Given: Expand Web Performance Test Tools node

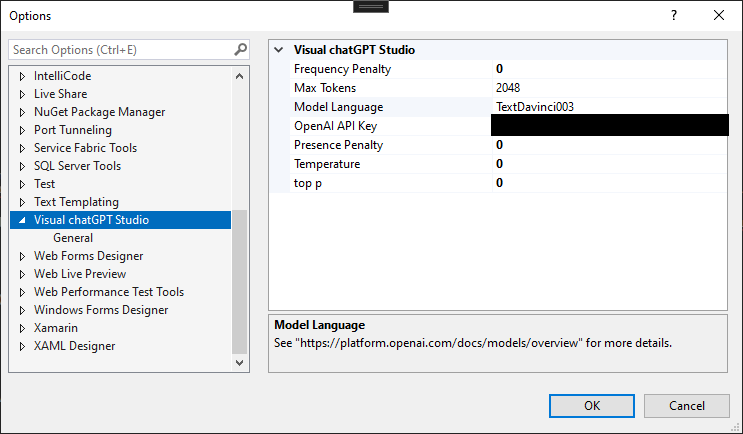Looking at the screenshot, I should point(22,292).
